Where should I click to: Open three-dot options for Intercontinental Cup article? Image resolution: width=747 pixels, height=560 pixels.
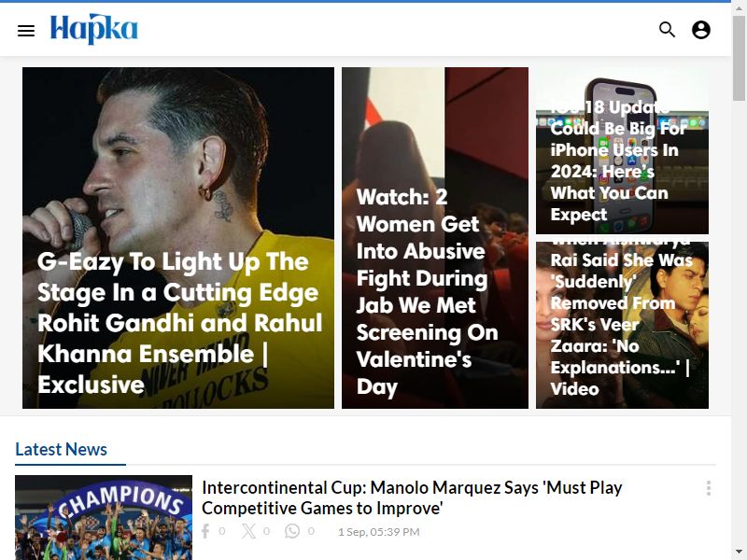pos(709,488)
